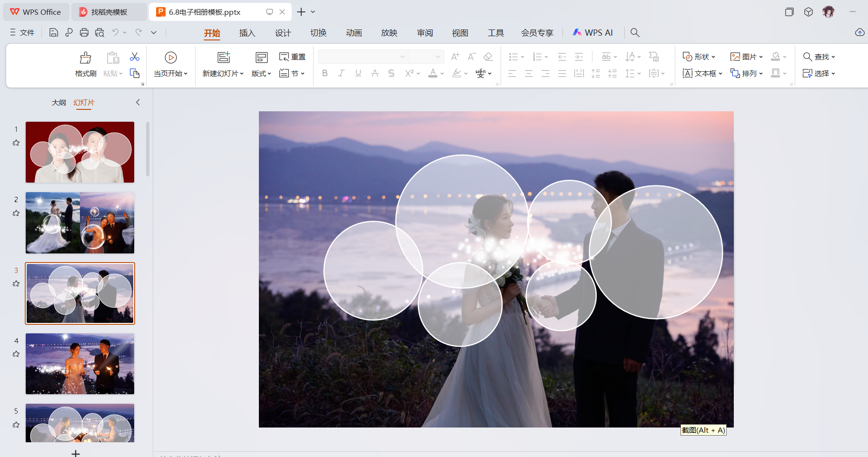The width and height of the screenshot is (868, 457).
Task: Select slide 4 thumbnail in panel
Action: tap(80, 364)
